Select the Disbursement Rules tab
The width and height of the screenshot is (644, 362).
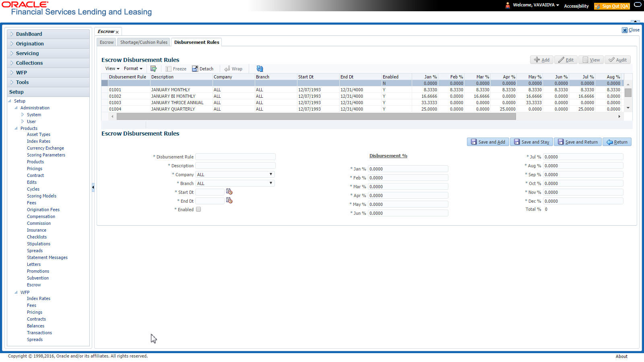197,42
